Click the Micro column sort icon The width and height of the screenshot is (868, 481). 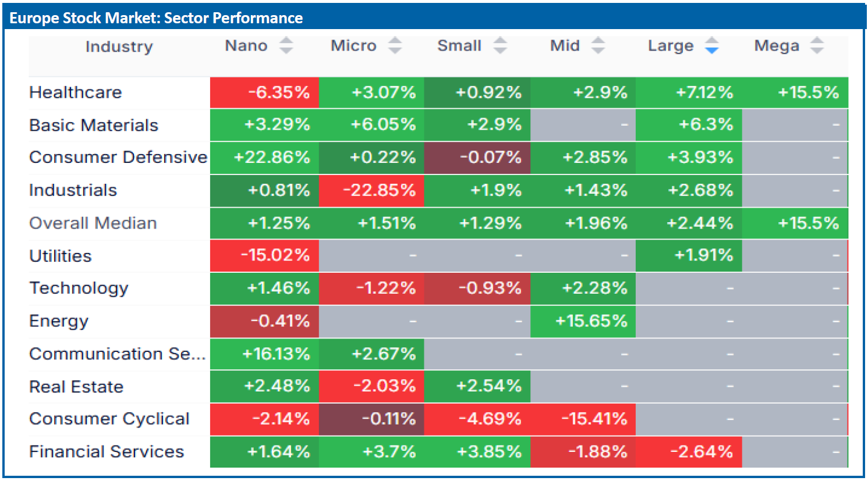395,45
